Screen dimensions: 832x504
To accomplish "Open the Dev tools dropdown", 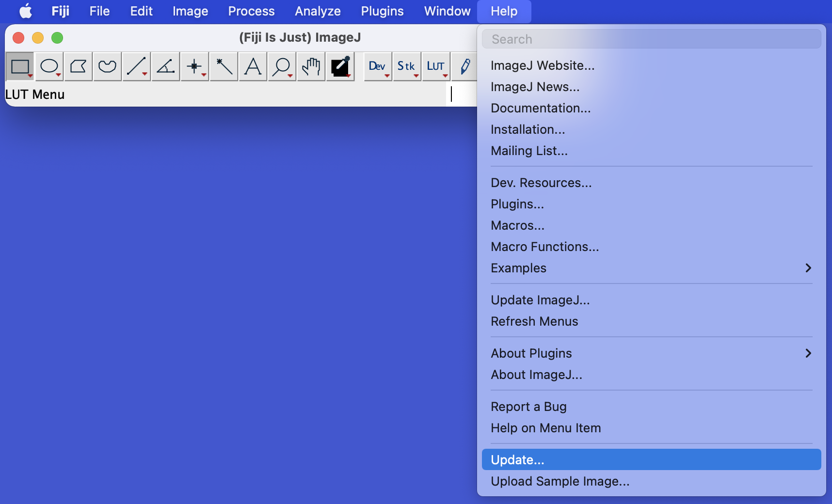I will (377, 66).
